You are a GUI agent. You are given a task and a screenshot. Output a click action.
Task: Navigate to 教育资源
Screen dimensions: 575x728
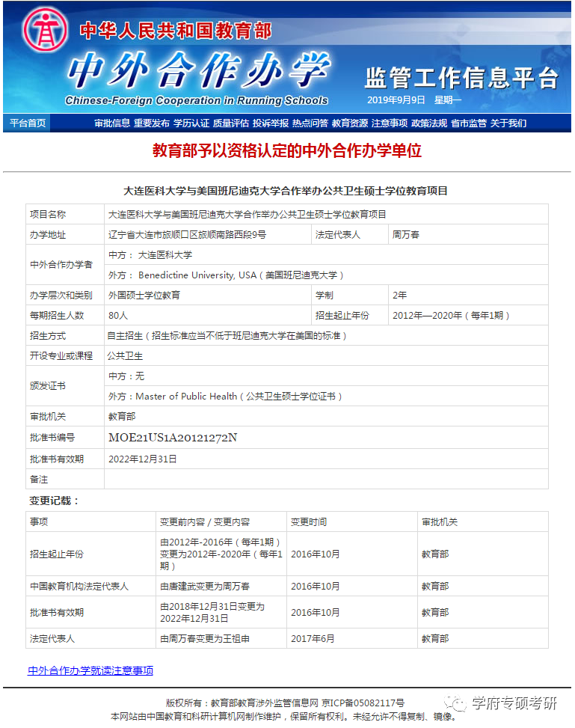point(350,123)
